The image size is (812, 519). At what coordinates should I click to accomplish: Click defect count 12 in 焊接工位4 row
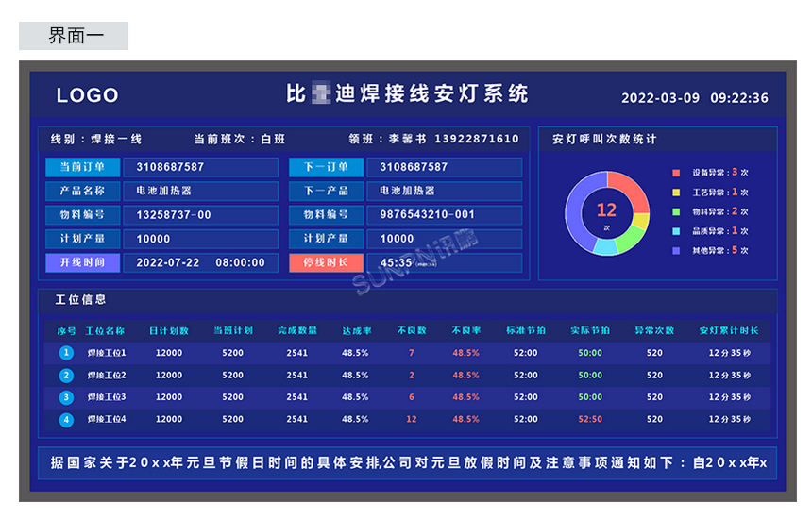click(412, 420)
